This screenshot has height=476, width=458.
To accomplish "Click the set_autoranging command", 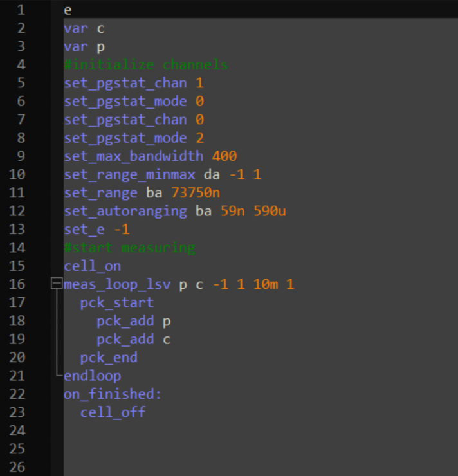I will [x=125, y=211].
